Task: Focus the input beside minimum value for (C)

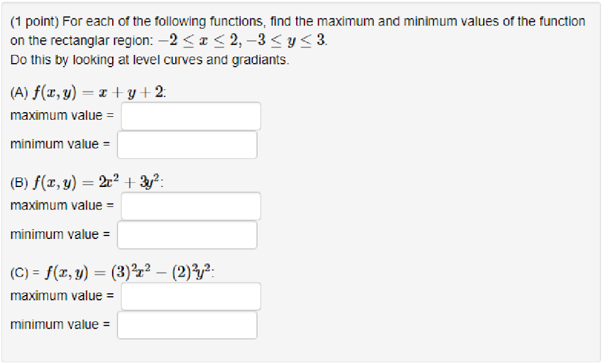Action: [x=188, y=325]
